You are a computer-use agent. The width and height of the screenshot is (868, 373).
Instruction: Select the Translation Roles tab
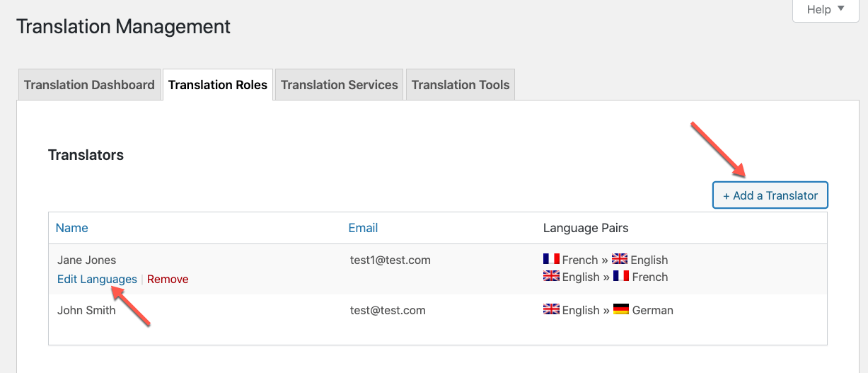[x=218, y=85]
